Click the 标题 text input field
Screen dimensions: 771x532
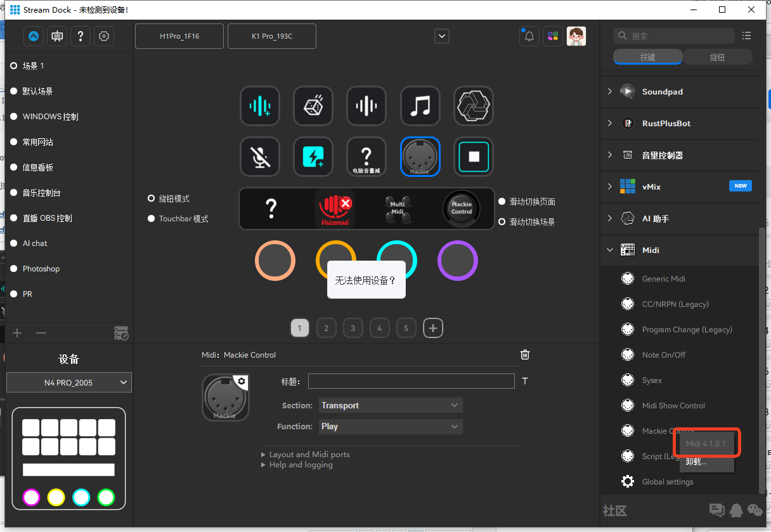[x=411, y=381]
